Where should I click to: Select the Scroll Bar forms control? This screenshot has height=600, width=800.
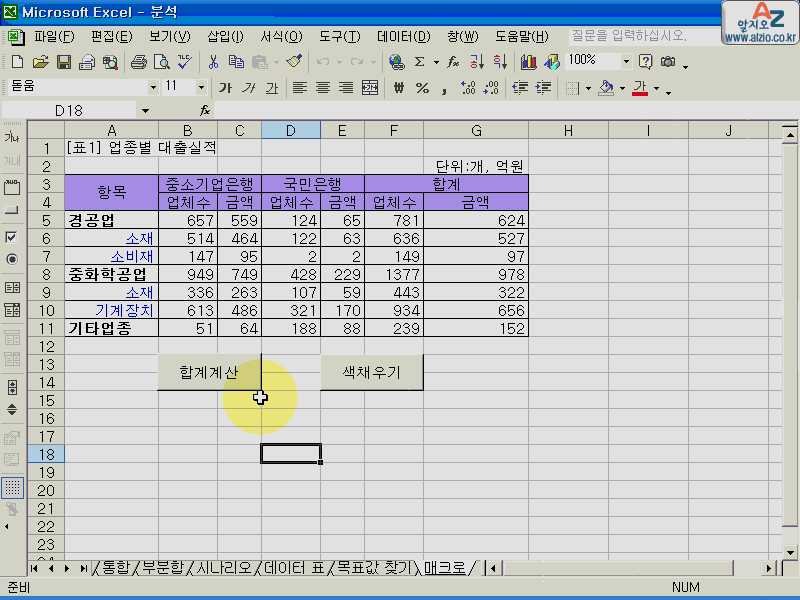pos(12,387)
